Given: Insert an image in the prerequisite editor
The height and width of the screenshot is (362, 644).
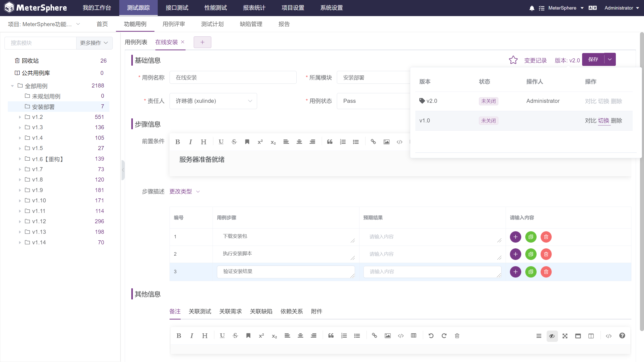Looking at the screenshot, I should [x=386, y=142].
